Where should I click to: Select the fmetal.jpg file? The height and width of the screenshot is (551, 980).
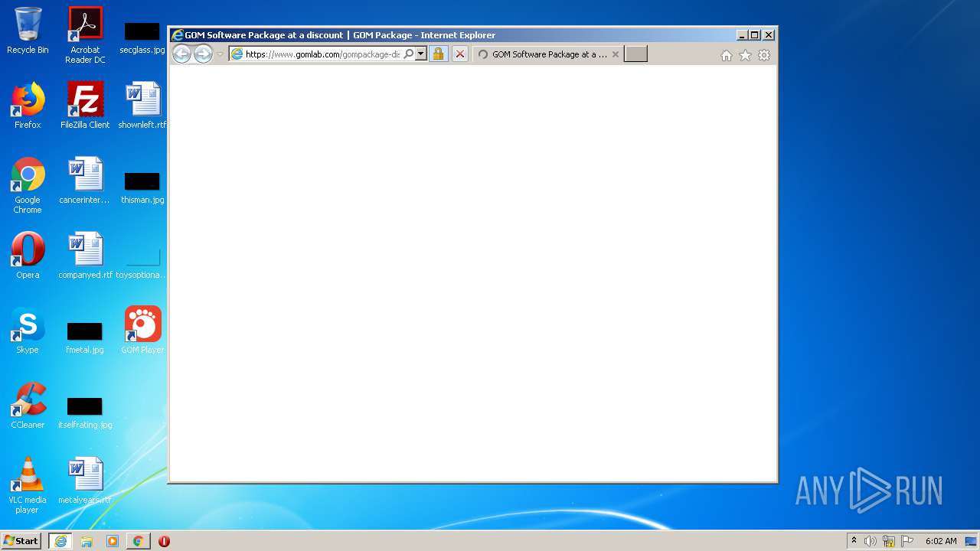point(85,337)
